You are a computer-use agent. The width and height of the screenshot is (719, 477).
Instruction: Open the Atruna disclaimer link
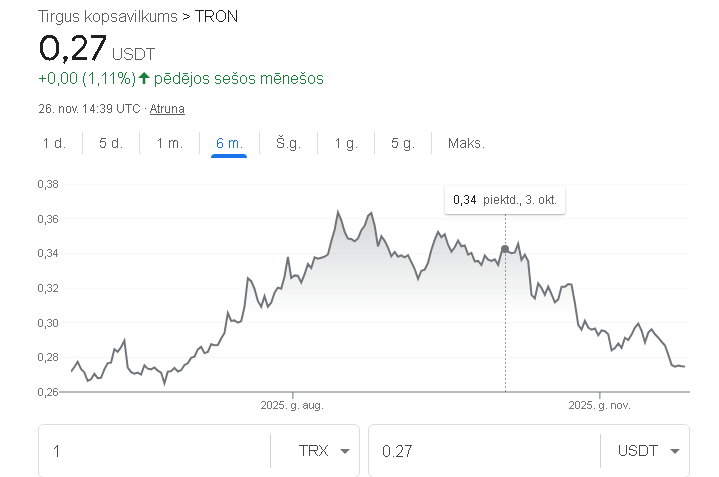click(x=167, y=108)
